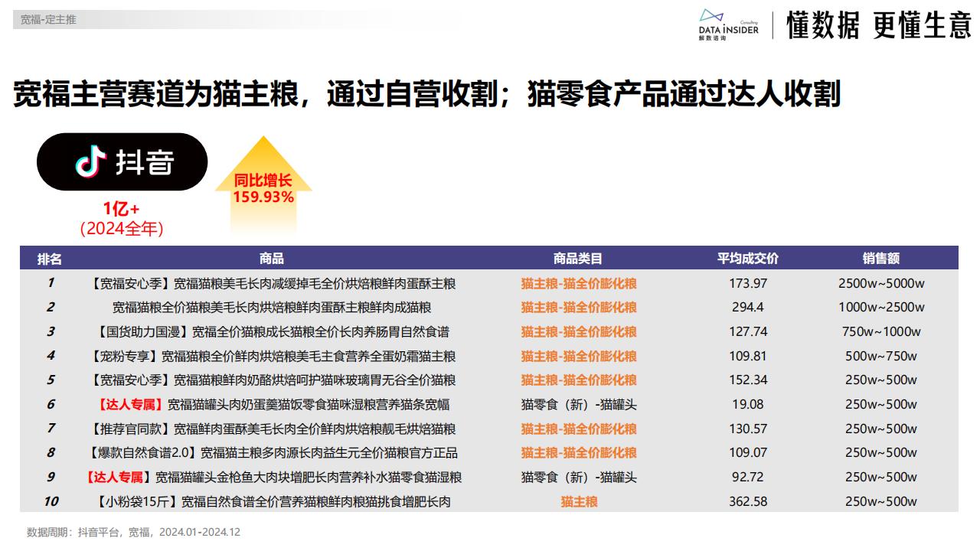Screen dimensions: 980x551
Task: Select the 【宠粉专享】 product name
Action: pyautogui.click(x=273, y=356)
